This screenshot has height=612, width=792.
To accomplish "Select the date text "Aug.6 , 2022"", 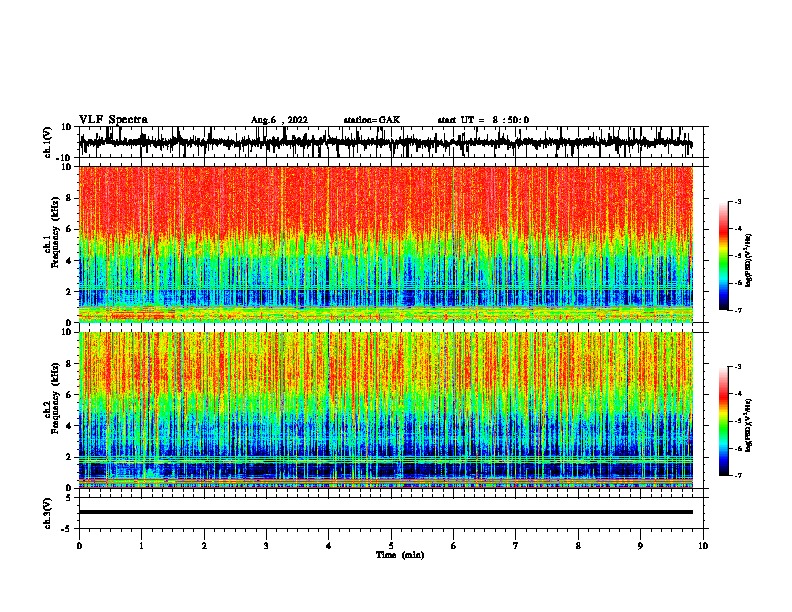I will [x=279, y=120].
